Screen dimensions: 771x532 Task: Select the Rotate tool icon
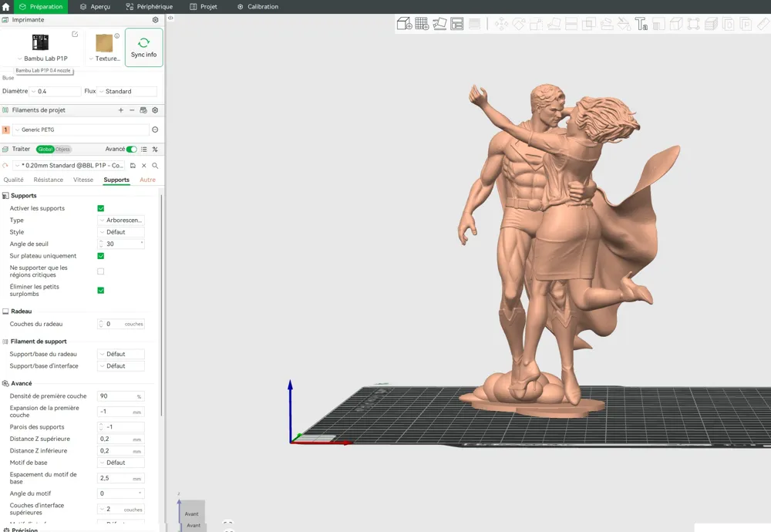(x=519, y=24)
